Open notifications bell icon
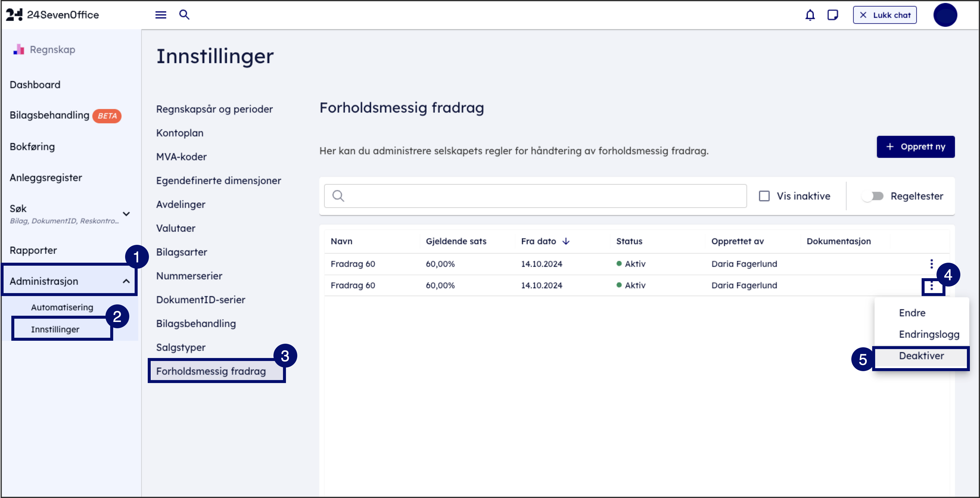This screenshot has width=980, height=498. pyautogui.click(x=810, y=15)
